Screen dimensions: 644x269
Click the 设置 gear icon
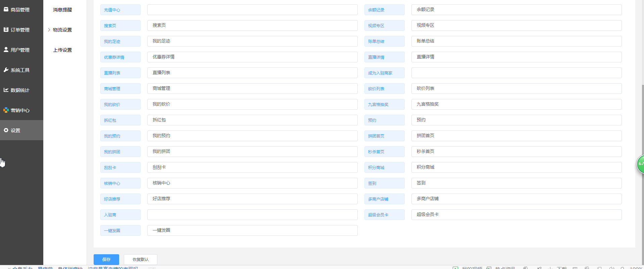click(x=6, y=130)
